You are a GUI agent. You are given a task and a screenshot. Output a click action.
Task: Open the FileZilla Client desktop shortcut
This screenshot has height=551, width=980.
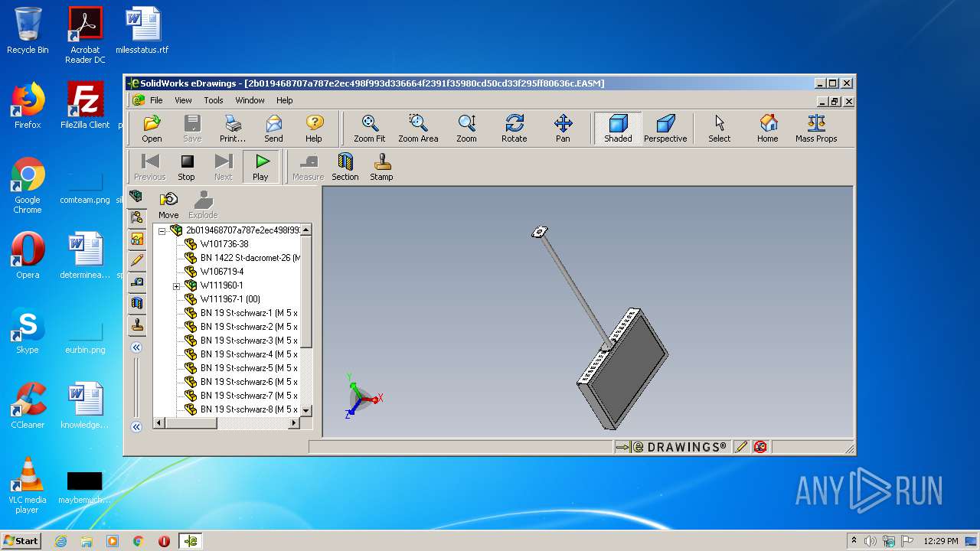point(85,106)
